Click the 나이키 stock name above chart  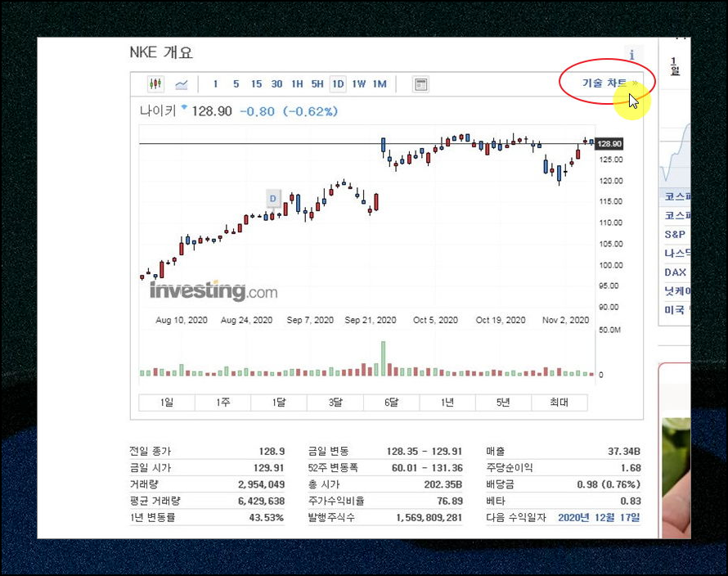click(x=158, y=111)
